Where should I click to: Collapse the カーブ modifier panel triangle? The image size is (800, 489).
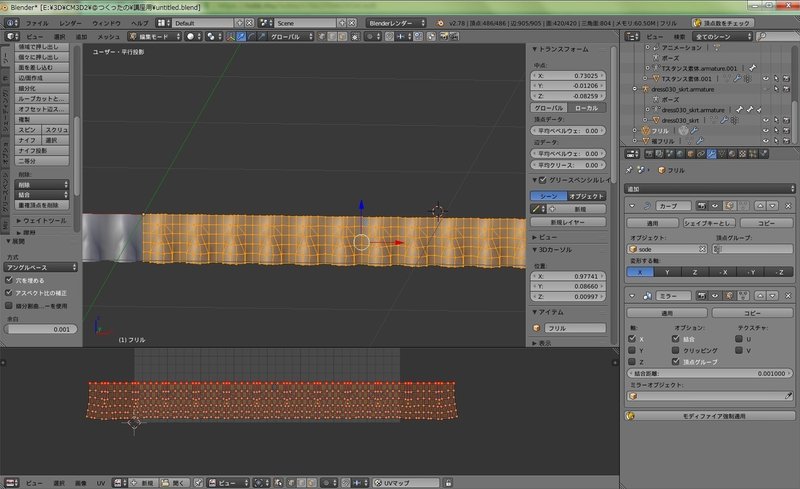[632, 206]
